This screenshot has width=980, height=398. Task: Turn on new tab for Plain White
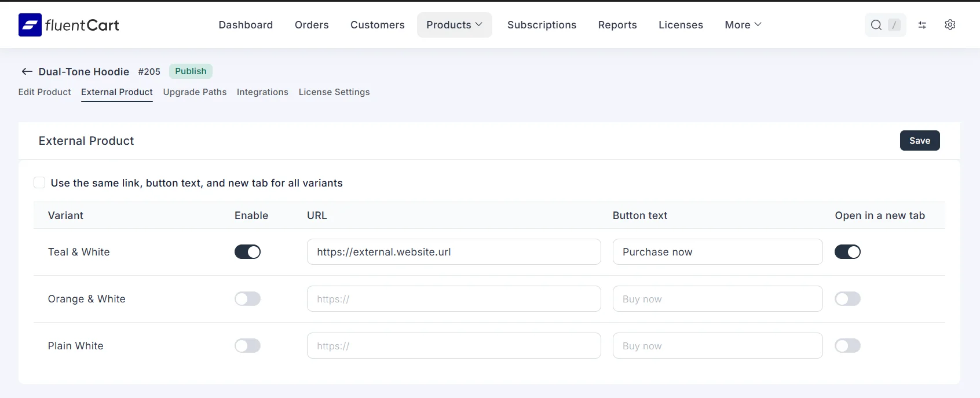[x=847, y=346]
